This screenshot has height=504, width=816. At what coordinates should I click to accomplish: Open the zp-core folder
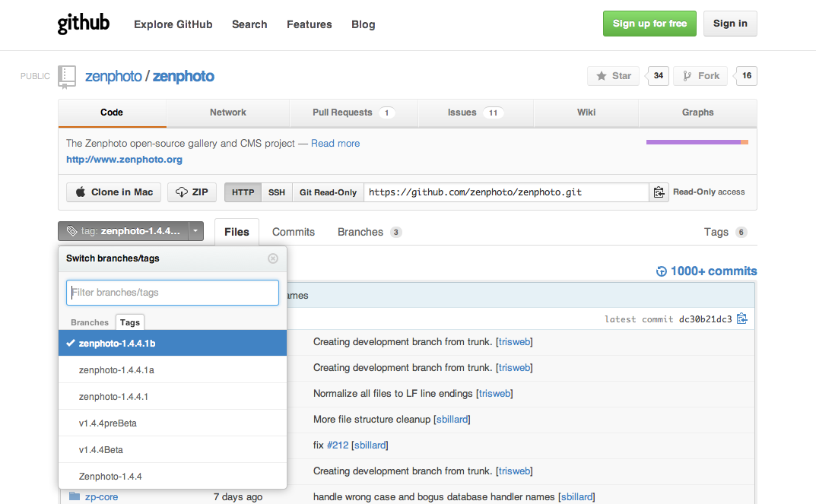click(100, 497)
